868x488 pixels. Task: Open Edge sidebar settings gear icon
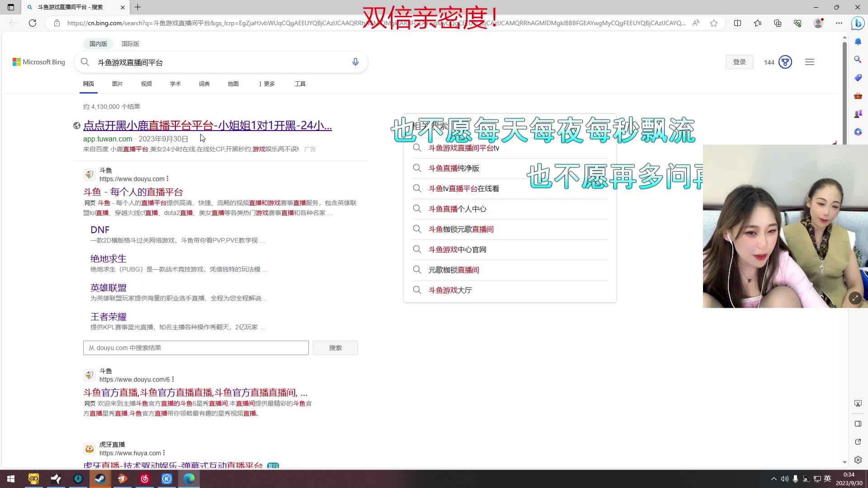point(858,460)
